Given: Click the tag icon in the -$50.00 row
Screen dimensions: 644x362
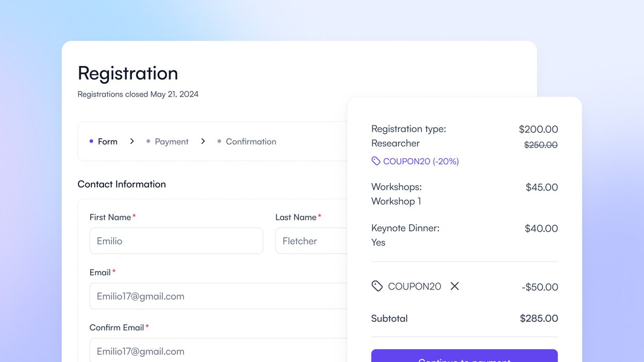Looking at the screenshot, I should (x=377, y=286).
